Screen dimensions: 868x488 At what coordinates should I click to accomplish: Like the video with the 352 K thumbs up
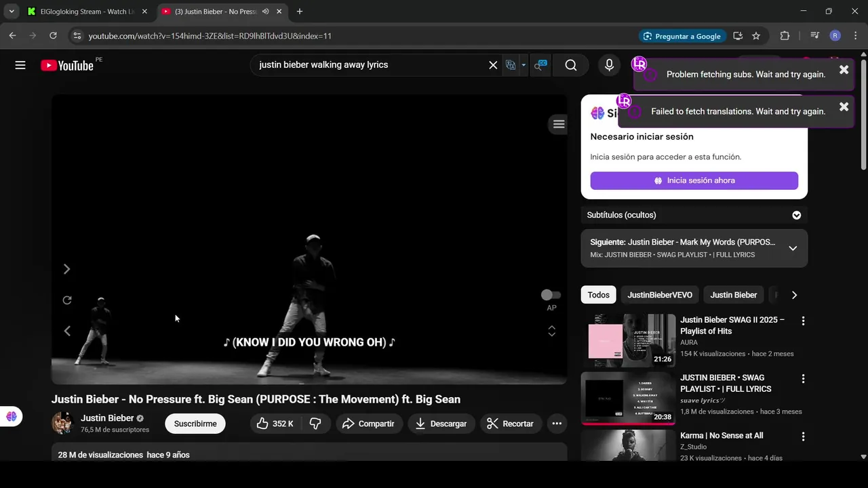(275, 424)
